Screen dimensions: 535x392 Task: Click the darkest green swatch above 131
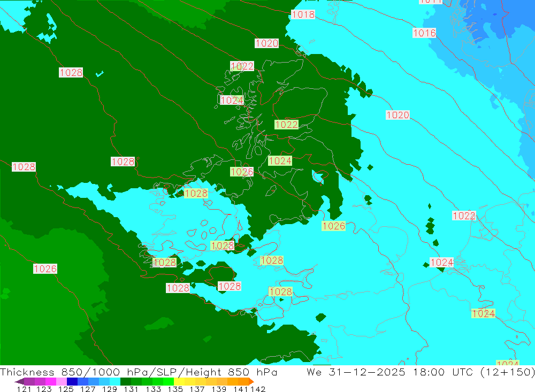point(126,381)
